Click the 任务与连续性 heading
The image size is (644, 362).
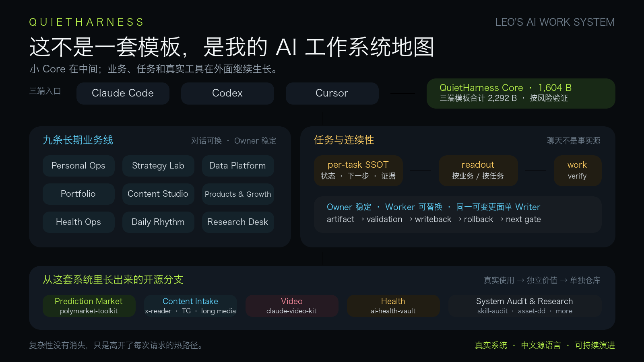click(344, 140)
